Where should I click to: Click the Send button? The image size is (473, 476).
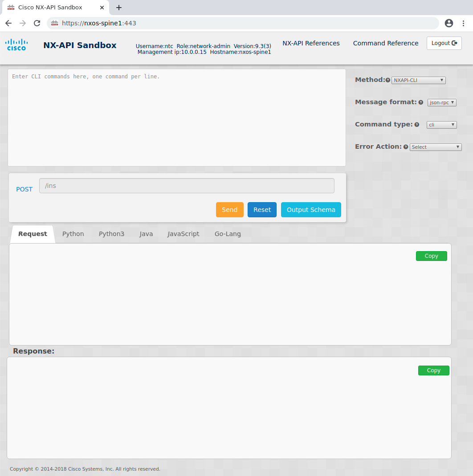[229, 209]
